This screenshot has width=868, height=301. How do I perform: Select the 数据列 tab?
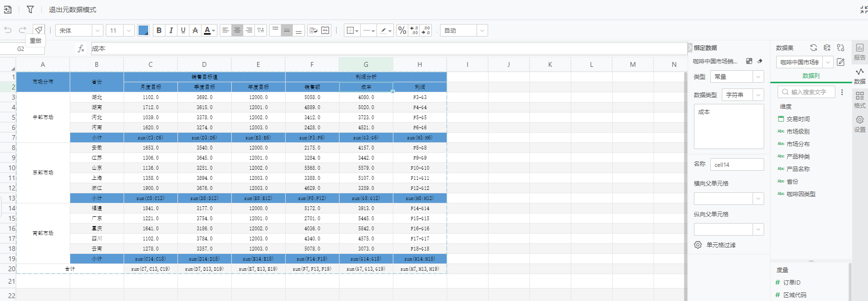pyautogui.click(x=811, y=76)
